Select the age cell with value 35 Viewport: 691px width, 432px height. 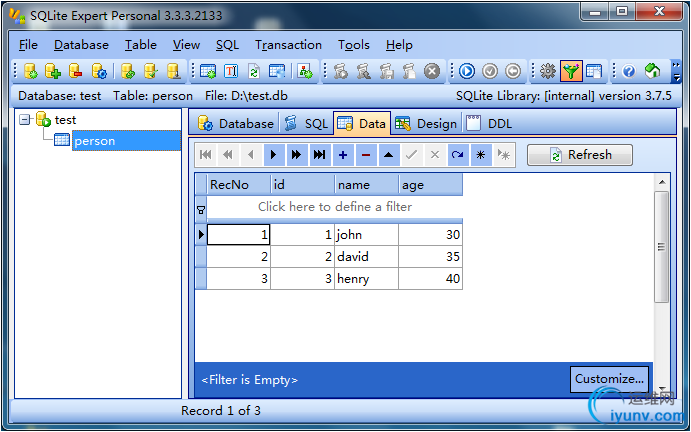pos(431,257)
